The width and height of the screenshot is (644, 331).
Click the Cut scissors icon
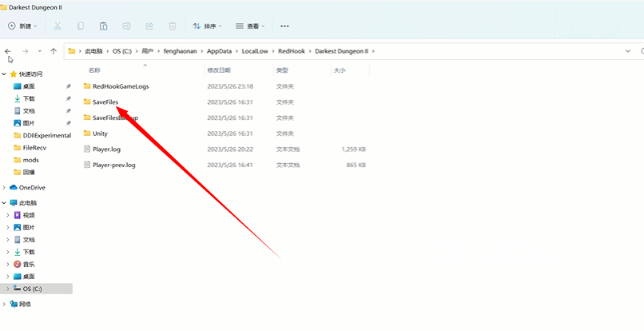58,26
